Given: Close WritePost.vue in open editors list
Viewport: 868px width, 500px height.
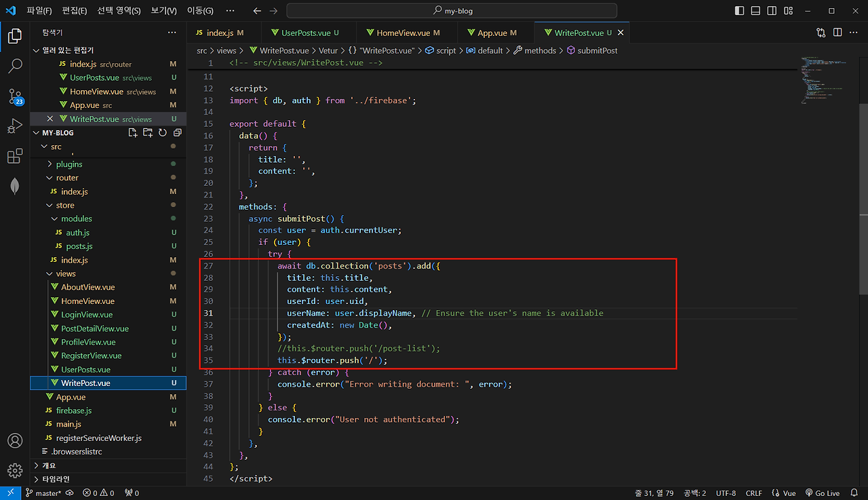Looking at the screenshot, I should pyautogui.click(x=50, y=119).
